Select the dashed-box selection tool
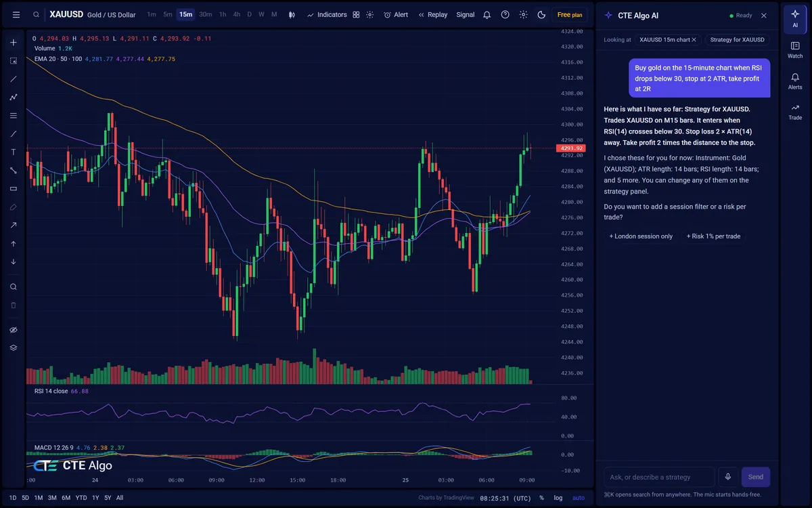 [14, 61]
